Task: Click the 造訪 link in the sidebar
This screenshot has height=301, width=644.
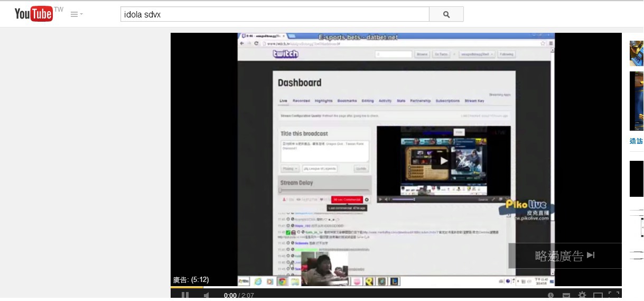Action: 636,141
